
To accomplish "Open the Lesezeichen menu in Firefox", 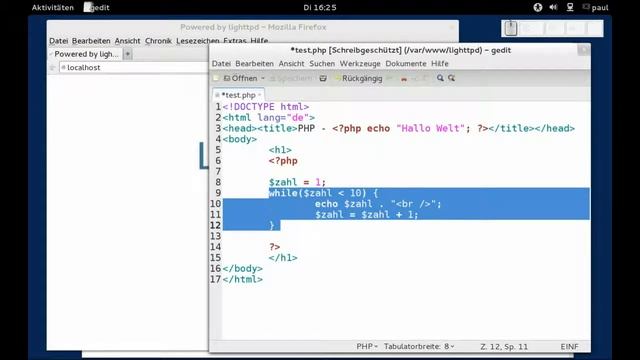I will [x=198, y=41].
